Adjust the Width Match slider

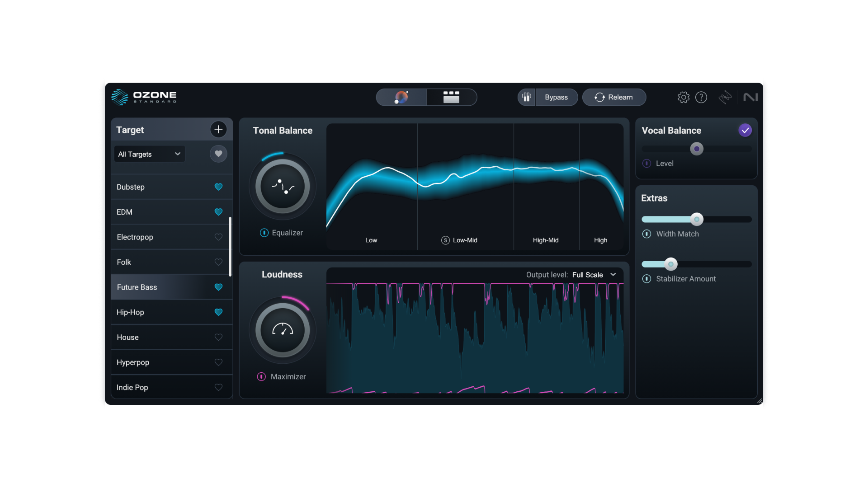(x=697, y=219)
